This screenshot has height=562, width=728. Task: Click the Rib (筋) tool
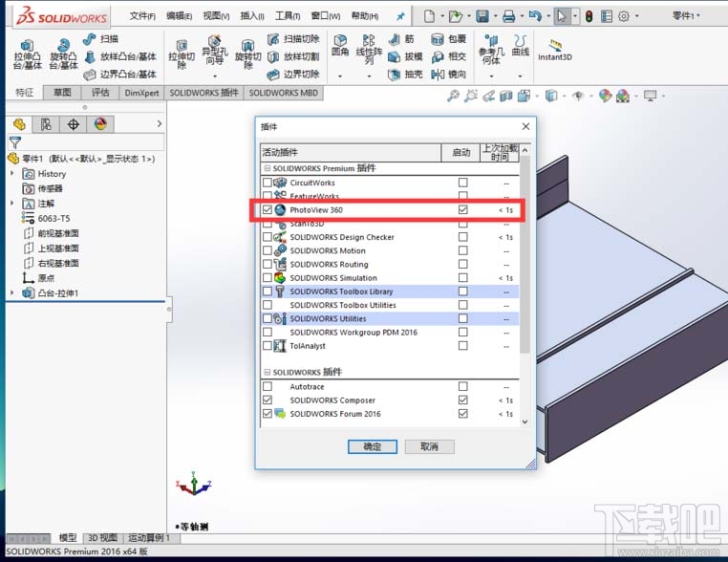click(x=401, y=39)
